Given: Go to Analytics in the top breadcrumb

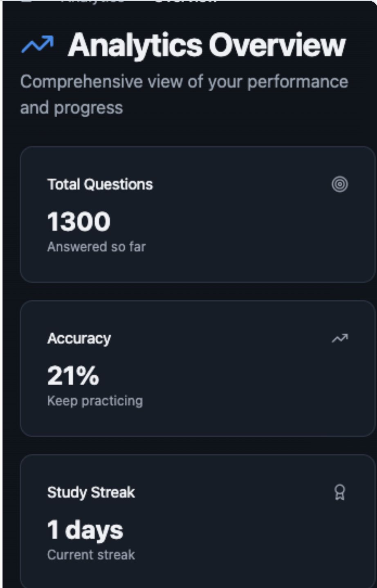Looking at the screenshot, I should [92, 1].
